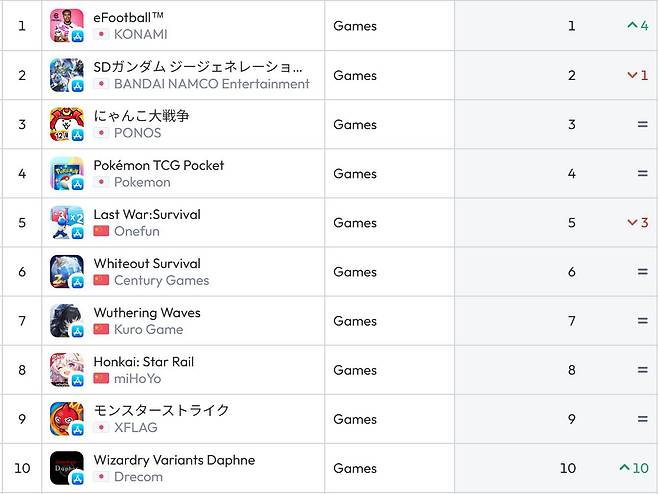Click the Honkai: Star Rail icon
Image resolution: width=658 pixels, height=494 pixels.
pos(66,369)
